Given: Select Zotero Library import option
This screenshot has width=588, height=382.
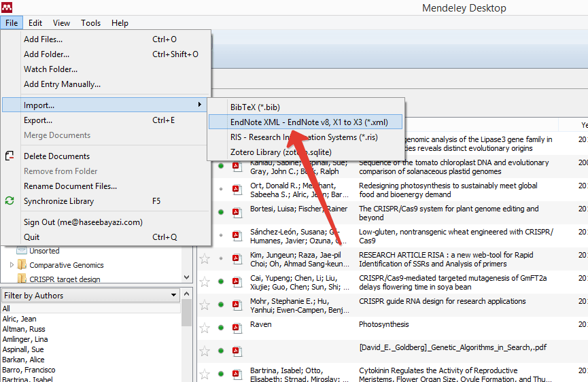Looking at the screenshot, I should [x=306, y=152].
